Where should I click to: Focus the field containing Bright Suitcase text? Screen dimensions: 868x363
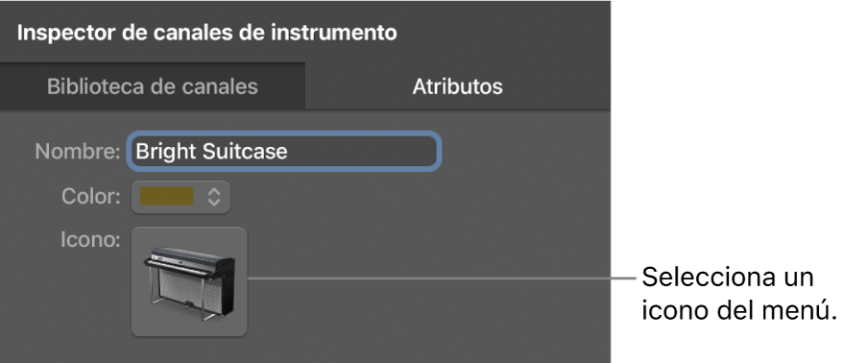[284, 151]
